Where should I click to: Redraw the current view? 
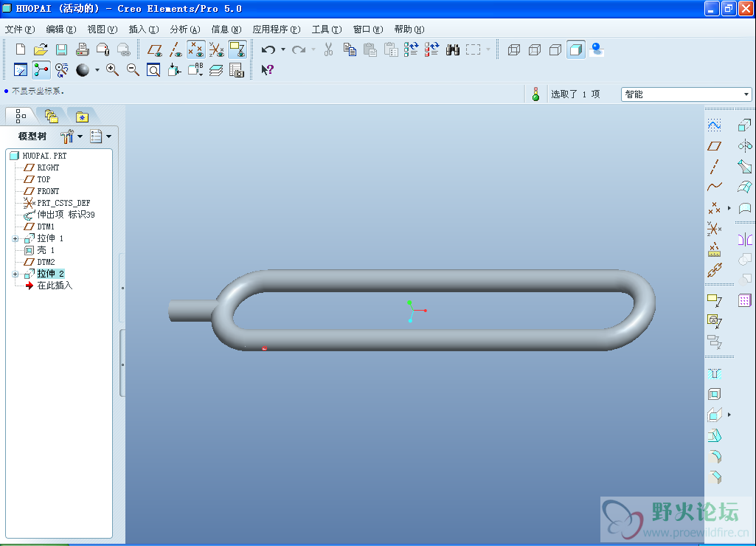[x=20, y=70]
